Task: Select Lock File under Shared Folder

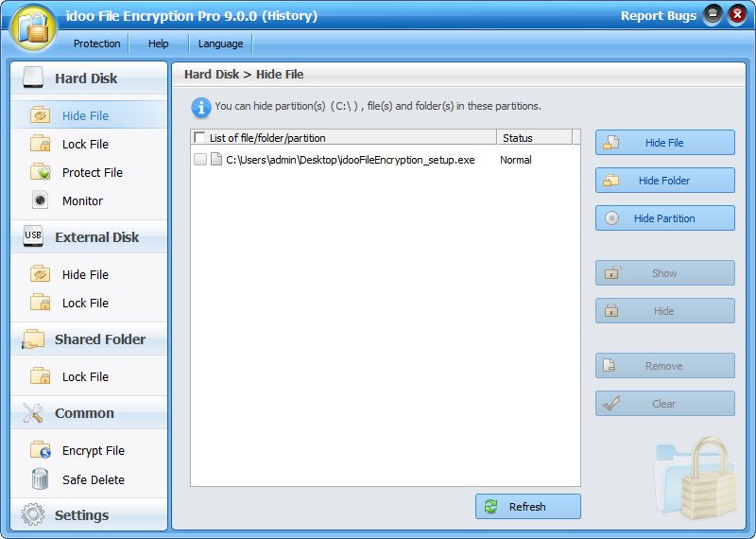Action: (x=89, y=376)
